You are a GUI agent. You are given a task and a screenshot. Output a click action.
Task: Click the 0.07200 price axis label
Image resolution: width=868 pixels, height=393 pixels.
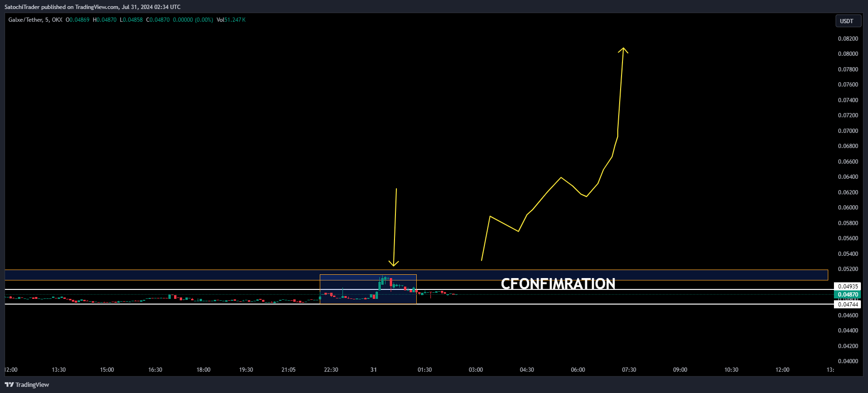[x=848, y=115]
